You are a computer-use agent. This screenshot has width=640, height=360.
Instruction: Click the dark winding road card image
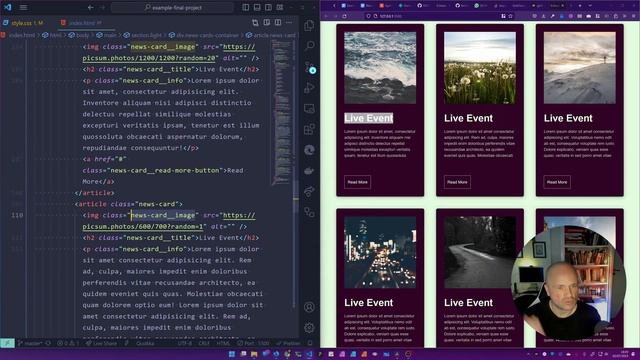[480, 252]
